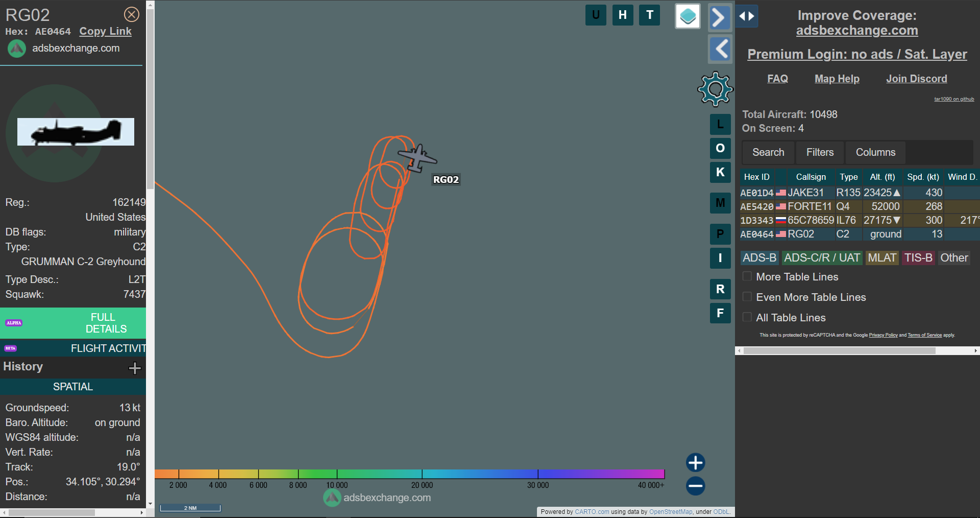Click the F follow button
Screen dimensions: 980x518
coord(720,313)
